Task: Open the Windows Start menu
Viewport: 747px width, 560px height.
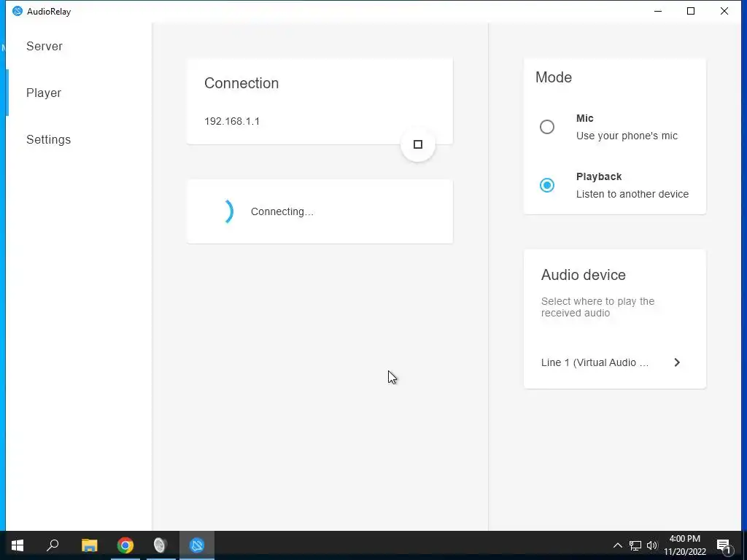Action: [x=18, y=545]
